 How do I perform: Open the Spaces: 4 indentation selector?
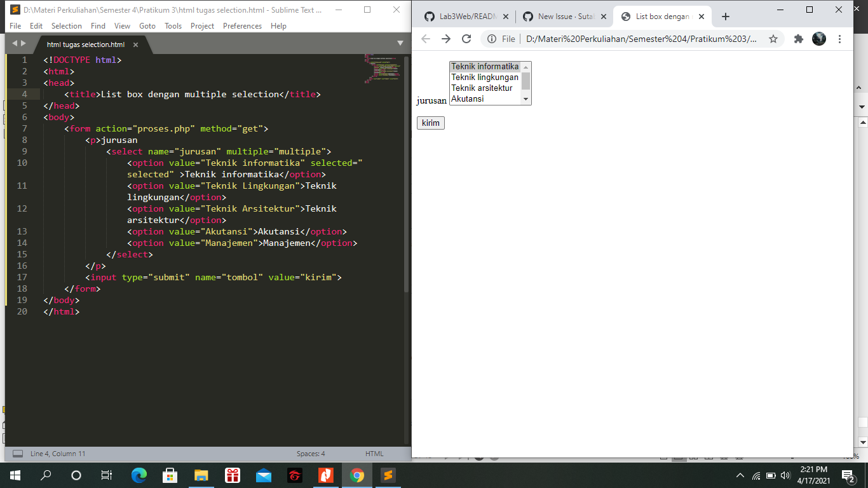tap(309, 453)
